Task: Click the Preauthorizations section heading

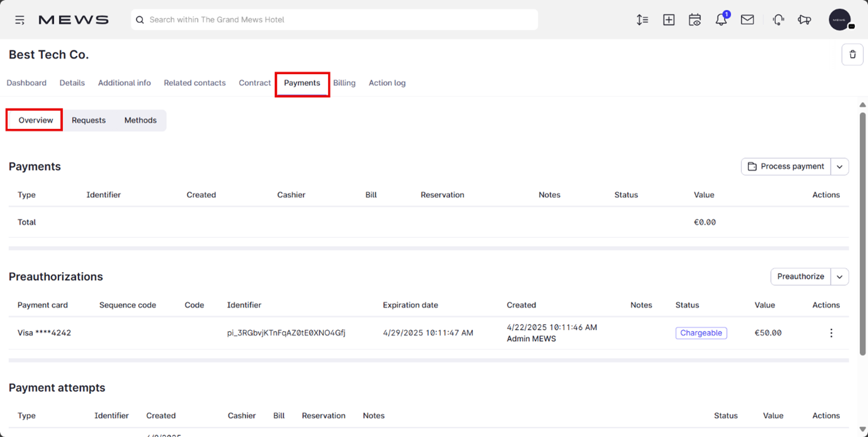Action: (x=56, y=277)
